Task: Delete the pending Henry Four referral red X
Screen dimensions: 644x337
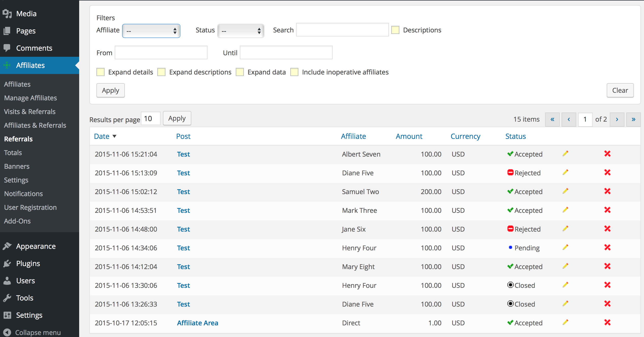Action: coord(607,247)
